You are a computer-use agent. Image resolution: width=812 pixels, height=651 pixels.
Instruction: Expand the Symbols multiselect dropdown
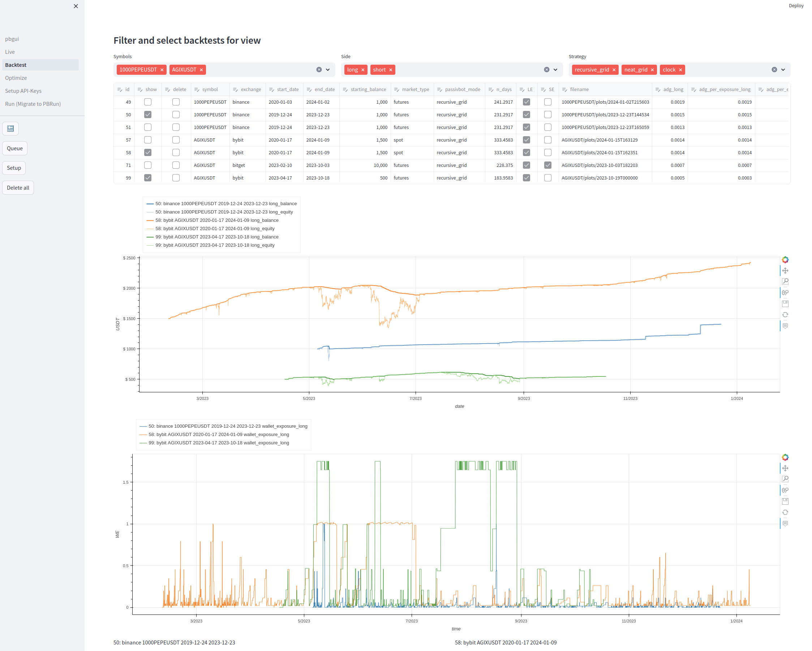click(328, 70)
